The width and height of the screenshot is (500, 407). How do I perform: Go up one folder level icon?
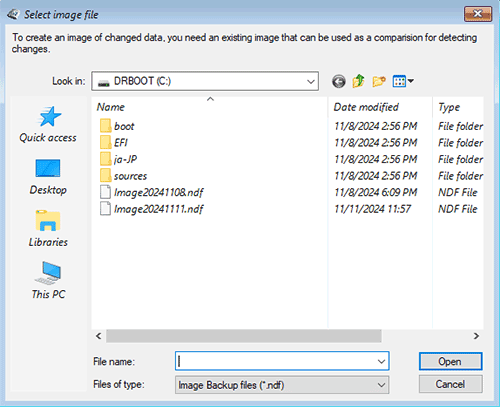[358, 81]
